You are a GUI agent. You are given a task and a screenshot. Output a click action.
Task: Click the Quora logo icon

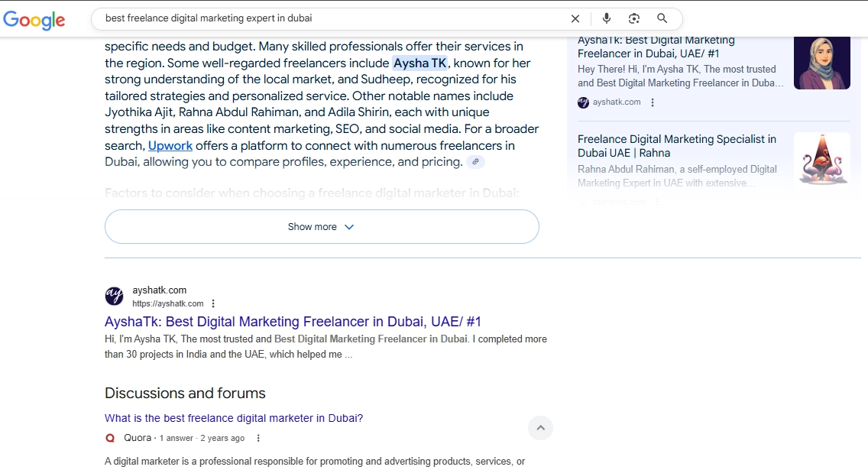[x=110, y=438]
